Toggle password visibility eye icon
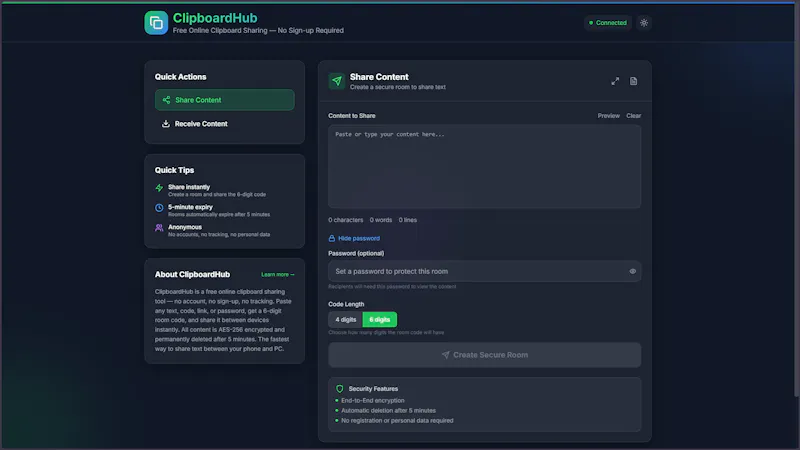This screenshot has height=450, width=800. [x=632, y=271]
